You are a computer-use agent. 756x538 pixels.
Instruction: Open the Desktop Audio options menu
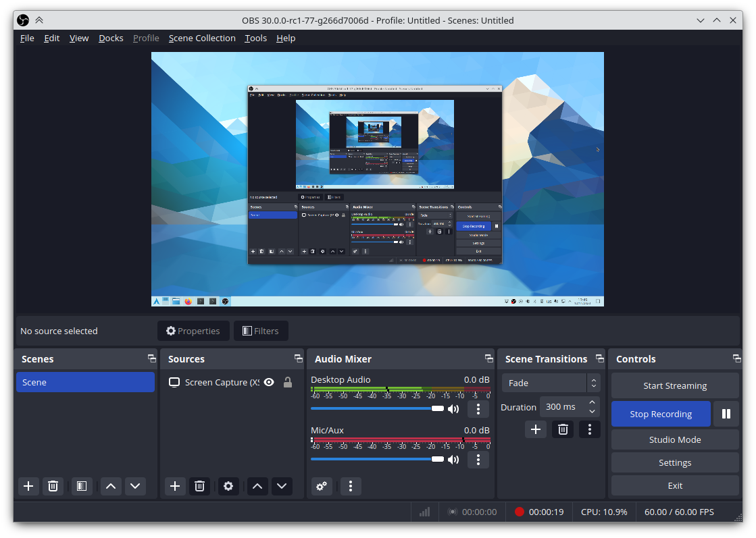(478, 409)
